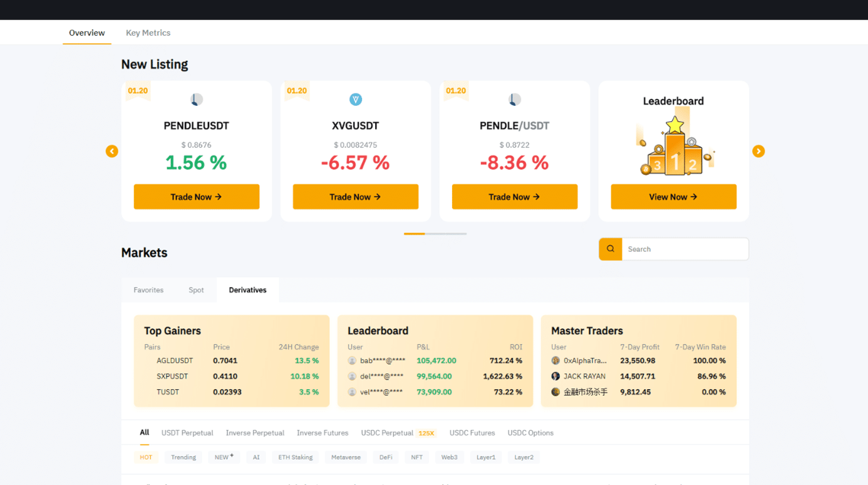This screenshot has height=485, width=868.
Task: Click Trade Now for PENDLE/USDT
Action: 515,197
